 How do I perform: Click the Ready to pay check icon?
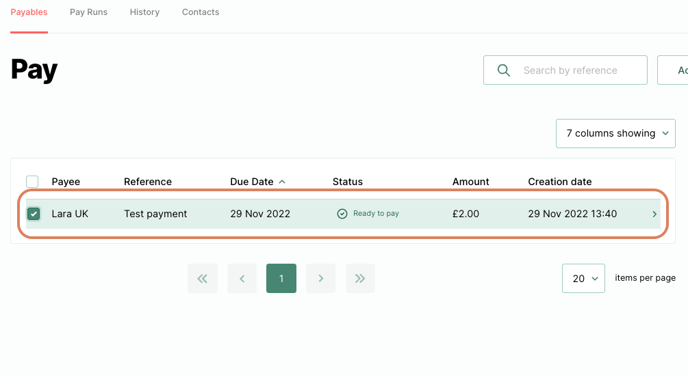point(342,214)
